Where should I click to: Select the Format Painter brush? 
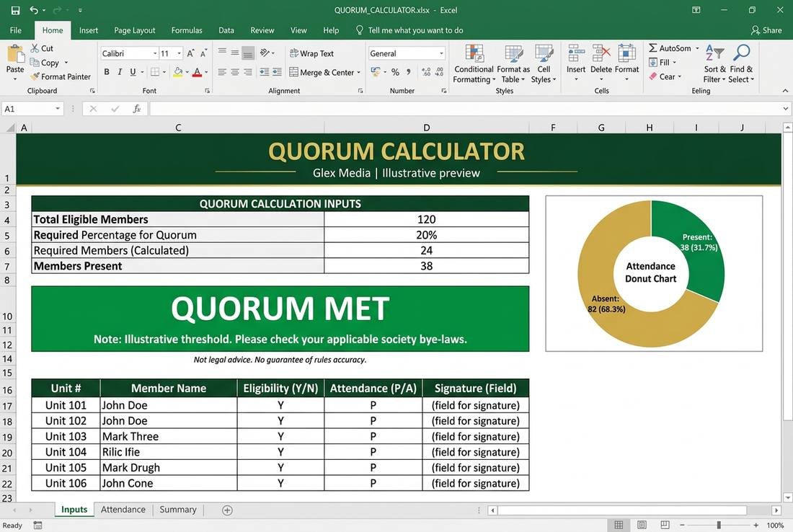(x=35, y=76)
